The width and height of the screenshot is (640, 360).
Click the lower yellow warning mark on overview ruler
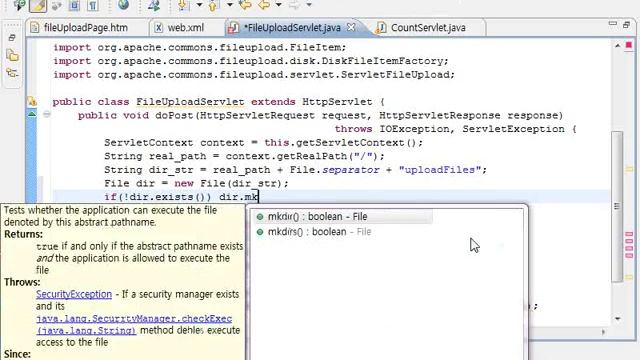coord(629,277)
